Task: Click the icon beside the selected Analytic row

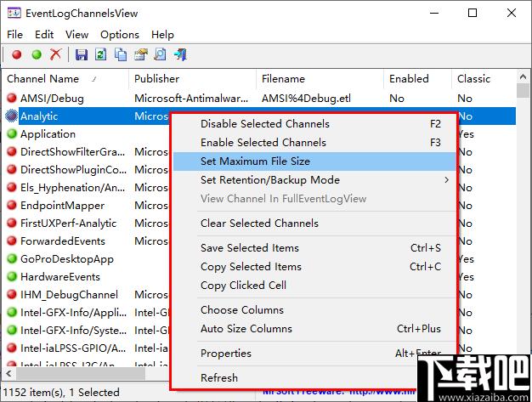Action: click(x=12, y=116)
